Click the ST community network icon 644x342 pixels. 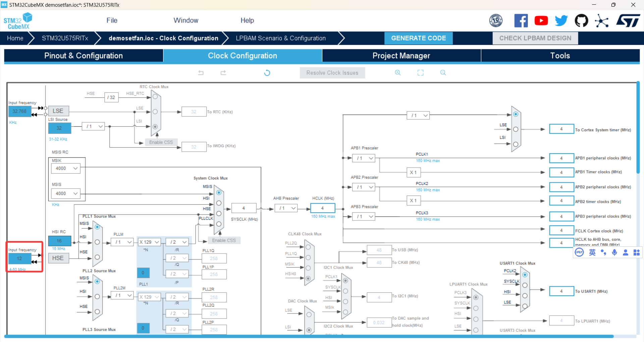coord(602,21)
